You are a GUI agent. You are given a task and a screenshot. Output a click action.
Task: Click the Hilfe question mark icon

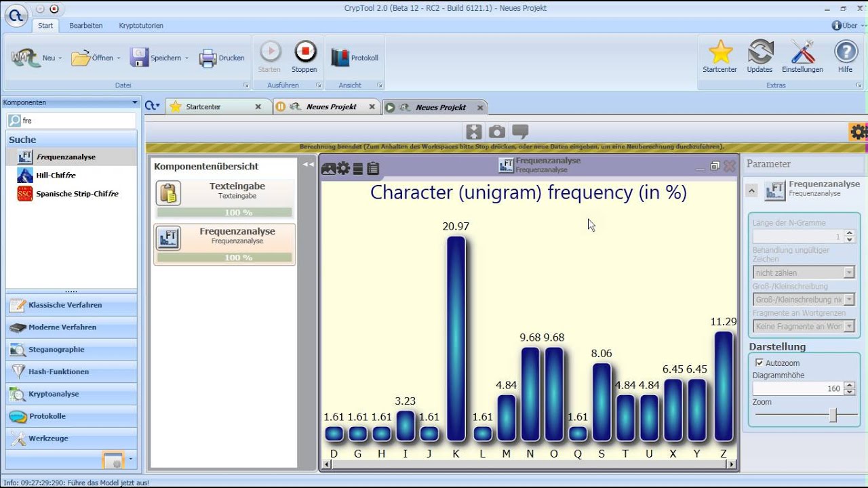click(845, 52)
